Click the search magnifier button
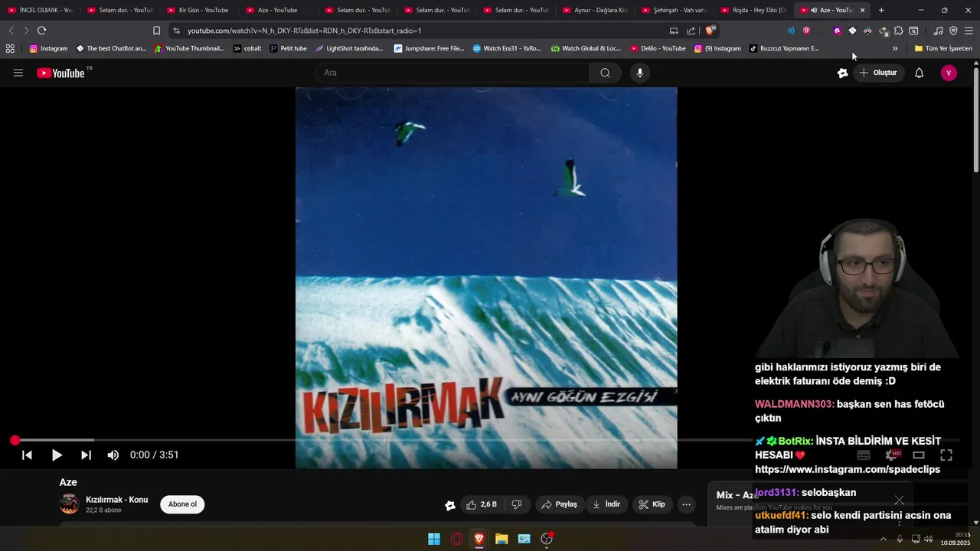This screenshot has width=980, height=551. click(x=605, y=73)
